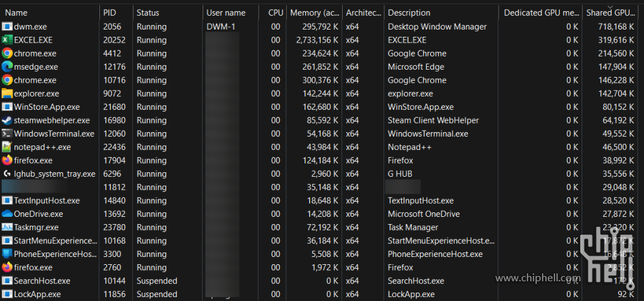Click the Firefox icon for PID 17904
644x301 pixels.
(7, 160)
